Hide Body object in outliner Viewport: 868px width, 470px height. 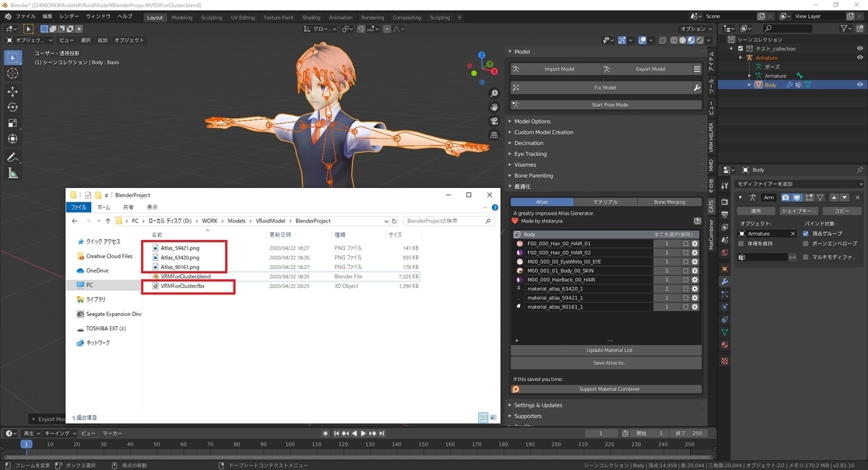tap(860, 85)
